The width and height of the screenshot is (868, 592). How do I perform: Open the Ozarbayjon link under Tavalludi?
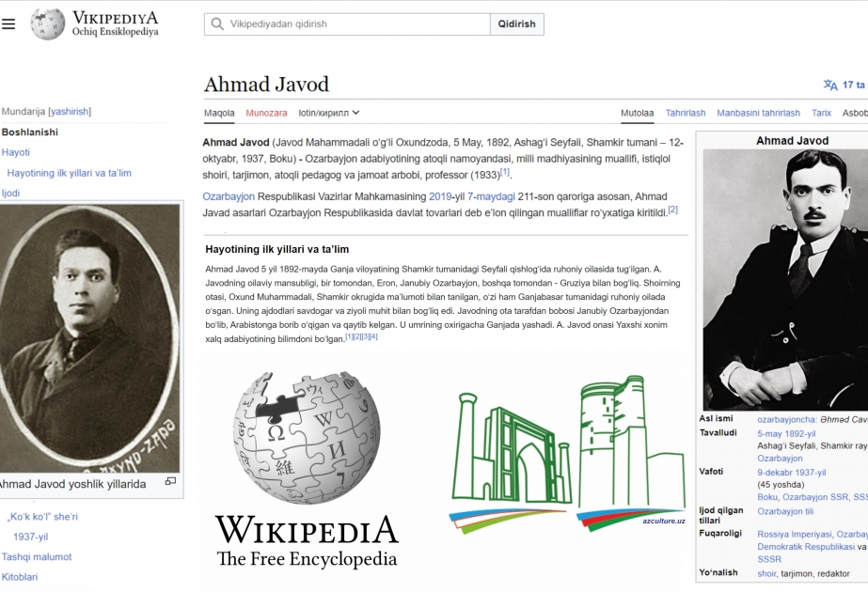[780, 459]
